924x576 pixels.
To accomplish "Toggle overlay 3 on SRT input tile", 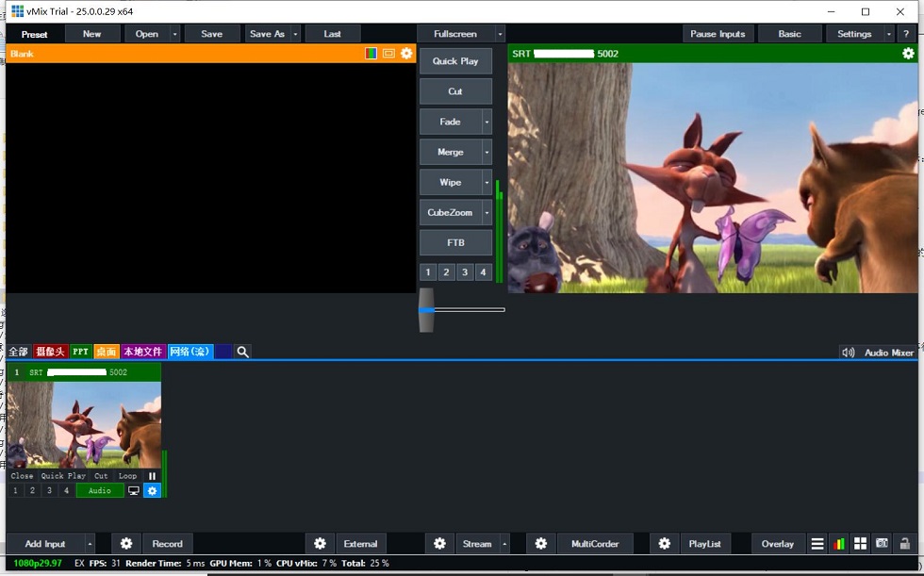I will tap(49, 490).
